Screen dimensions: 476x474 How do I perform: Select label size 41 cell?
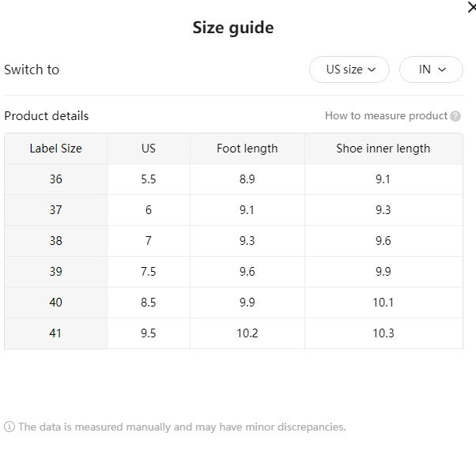pyautogui.click(x=56, y=333)
